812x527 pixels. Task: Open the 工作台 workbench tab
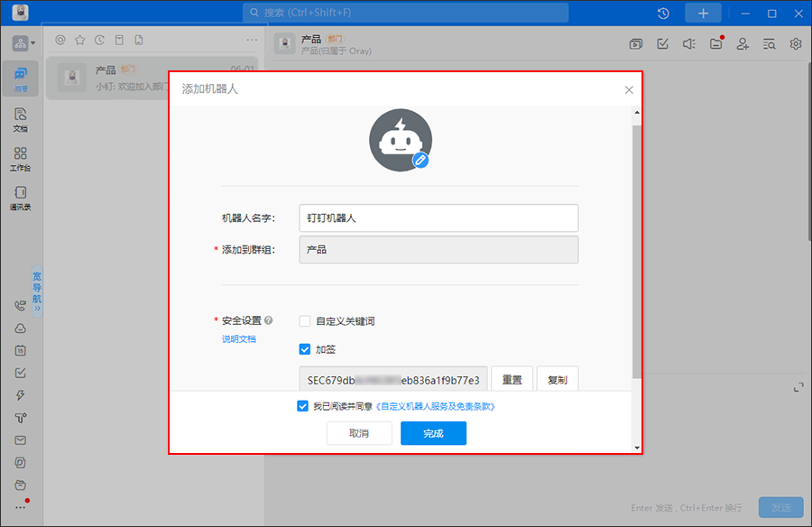coord(20,159)
